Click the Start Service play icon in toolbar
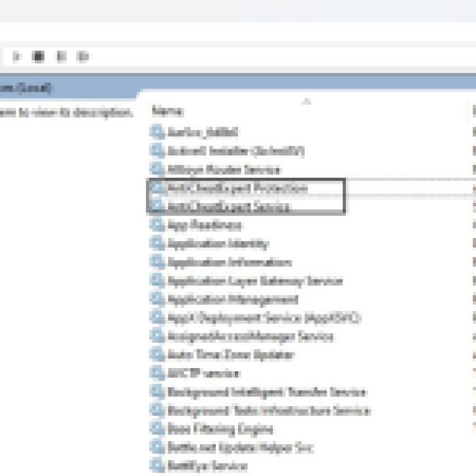Image resolution: width=476 pixels, height=476 pixels. [16, 57]
